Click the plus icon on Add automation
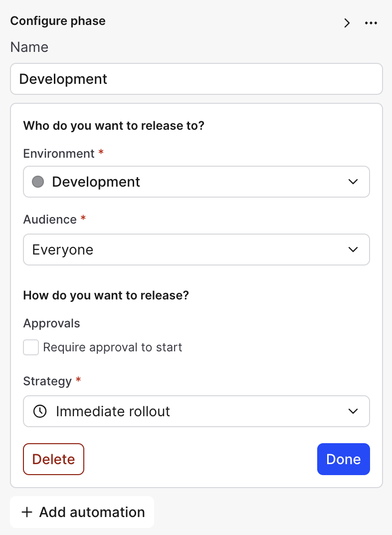Image resolution: width=392 pixels, height=535 pixels. pos(26,512)
